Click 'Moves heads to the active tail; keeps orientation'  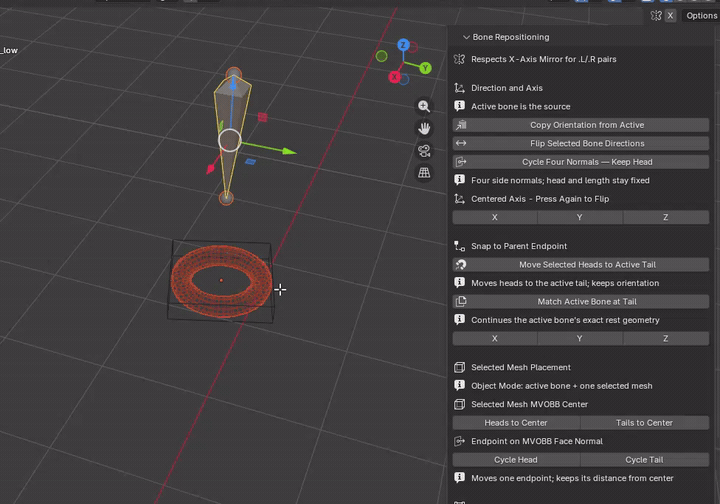tap(565, 283)
